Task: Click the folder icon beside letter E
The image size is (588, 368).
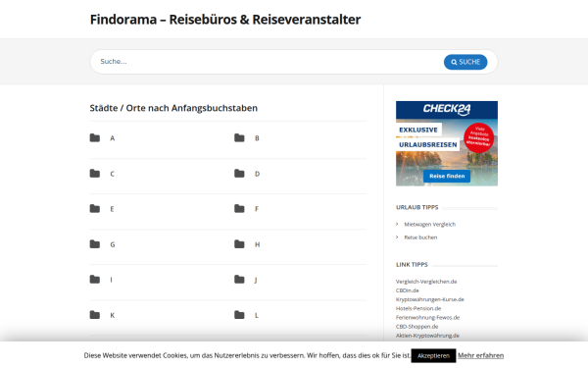Action: [x=95, y=209]
